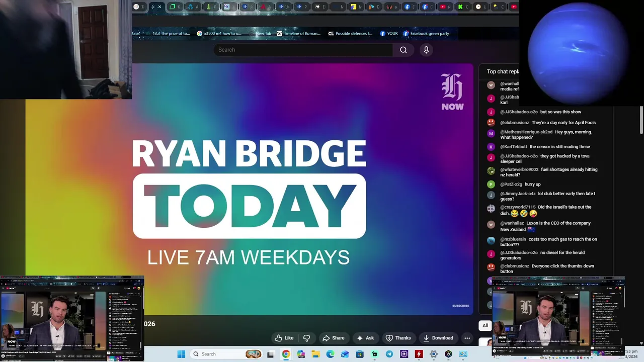Open Google Chrome from taskbar
Image resolution: width=644 pixels, height=362 pixels.
286,354
